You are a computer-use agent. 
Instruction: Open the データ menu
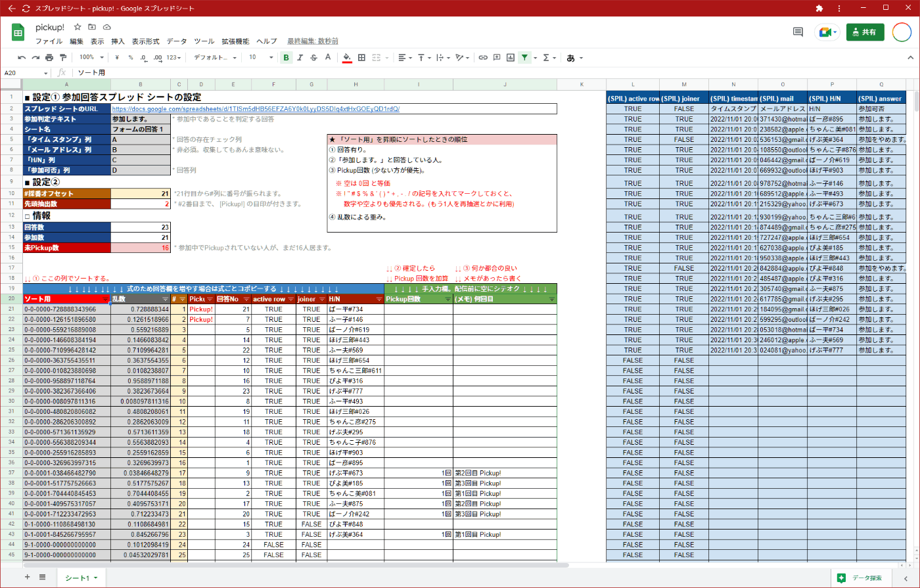coord(177,41)
